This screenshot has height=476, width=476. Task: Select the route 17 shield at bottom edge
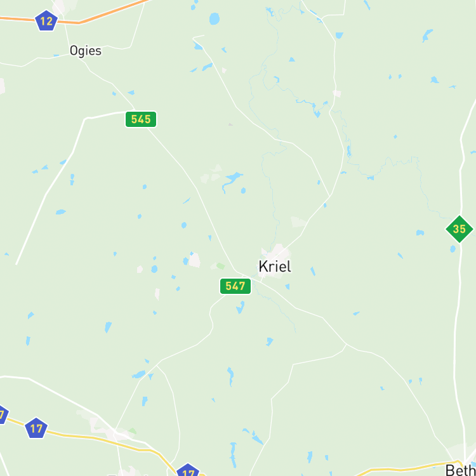[188, 470]
